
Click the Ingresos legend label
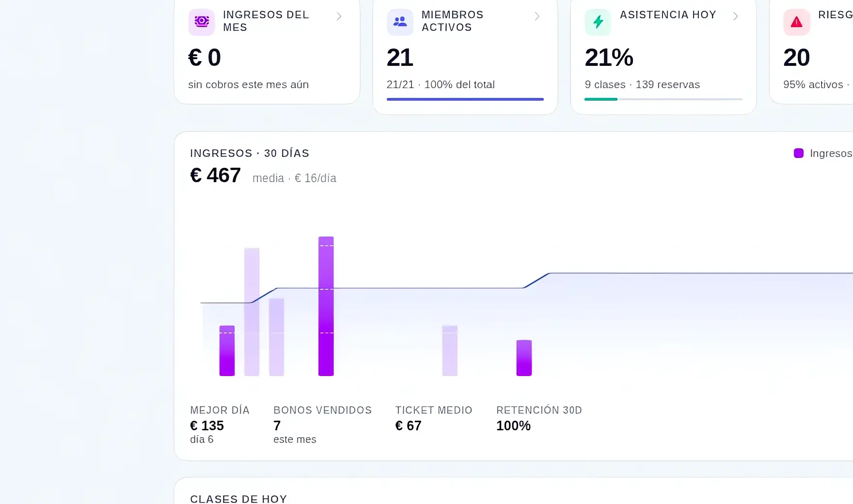pyautogui.click(x=831, y=153)
